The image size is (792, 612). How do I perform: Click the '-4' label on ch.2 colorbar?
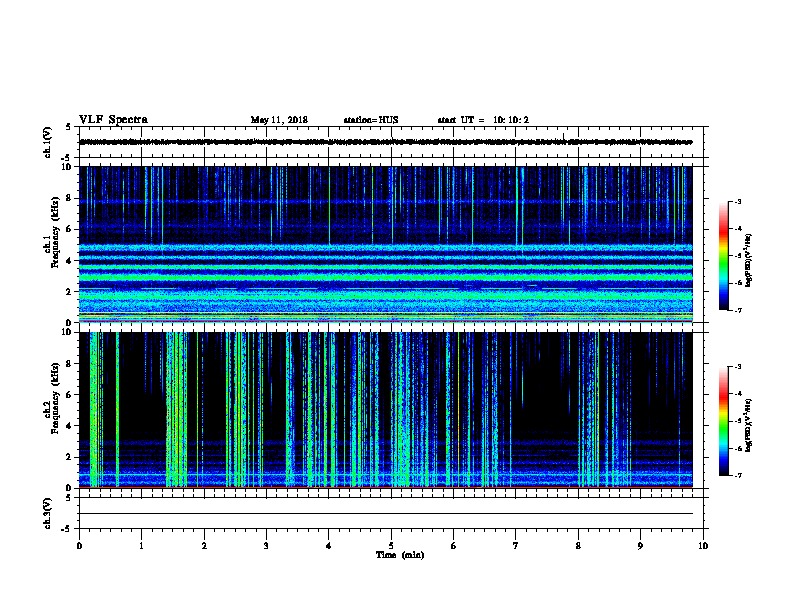[x=737, y=394]
